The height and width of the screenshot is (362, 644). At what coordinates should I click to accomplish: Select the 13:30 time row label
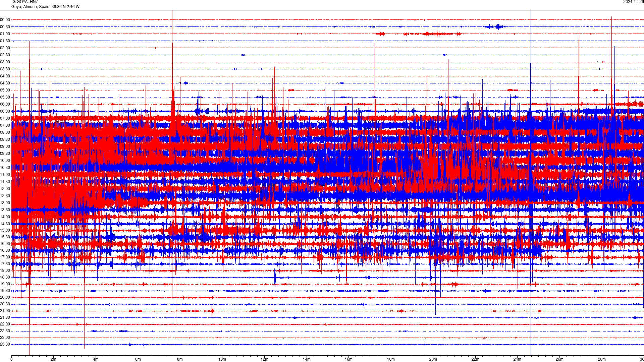[x=5, y=210]
